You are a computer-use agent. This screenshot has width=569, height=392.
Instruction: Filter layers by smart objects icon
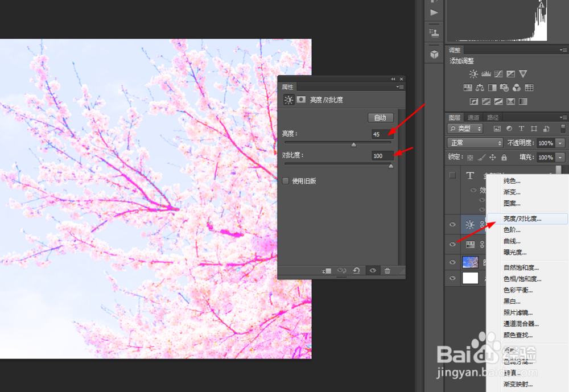(546, 129)
